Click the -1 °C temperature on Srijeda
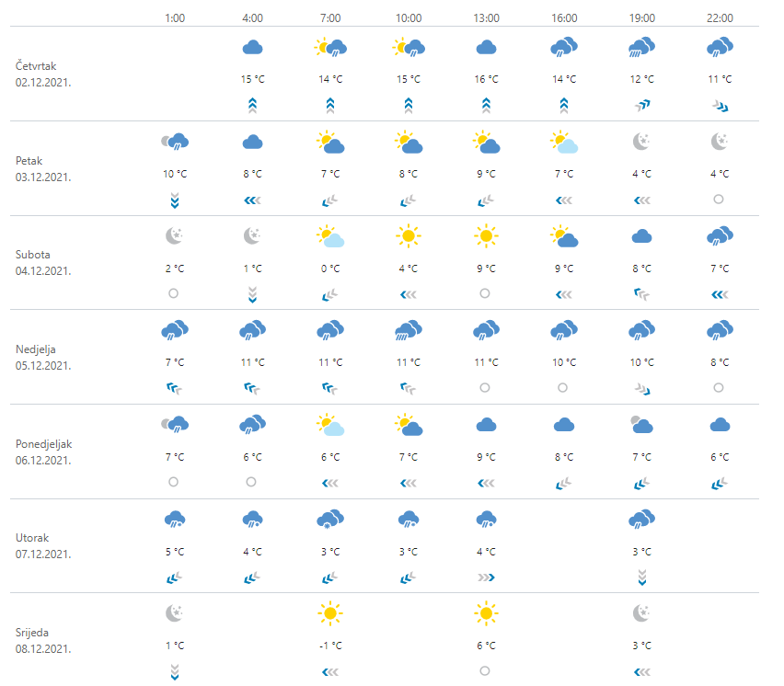The width and height of the screenshot is (784, 686). coord(330,646)
